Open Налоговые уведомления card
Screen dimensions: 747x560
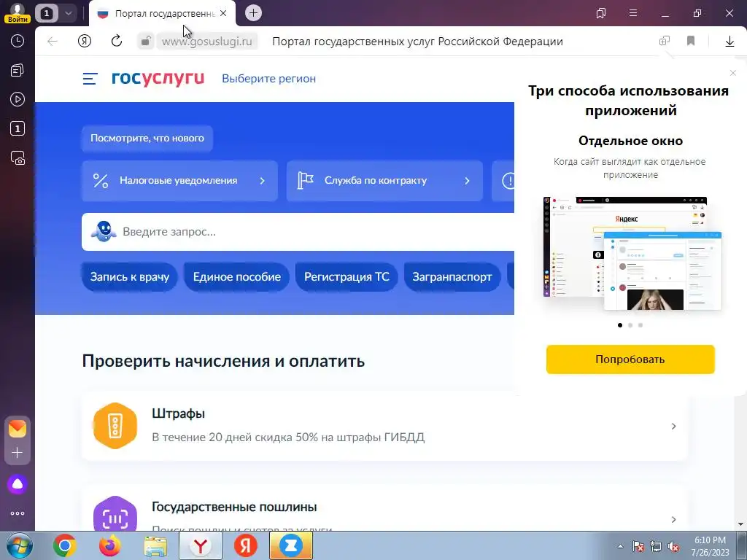point(179,181)
